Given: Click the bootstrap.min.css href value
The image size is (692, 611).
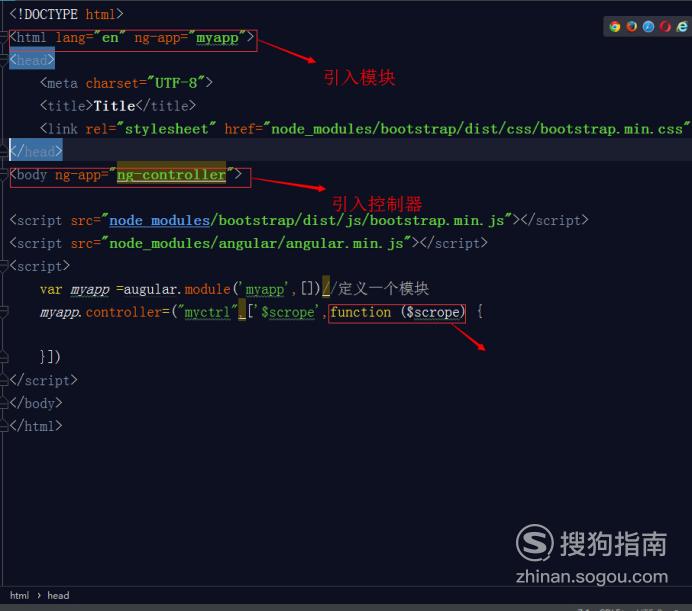Looking at the screenshot, I should click(x=477, y=129).
